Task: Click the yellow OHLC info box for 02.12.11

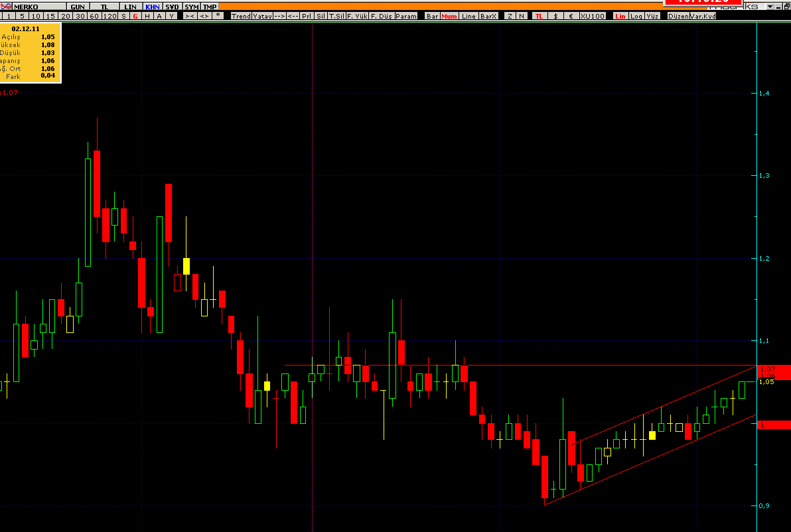Action: point(31,52)
